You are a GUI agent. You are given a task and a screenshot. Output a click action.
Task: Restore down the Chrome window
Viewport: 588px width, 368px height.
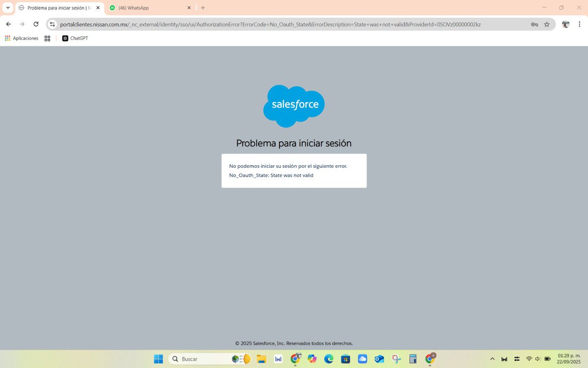point(562,7)
